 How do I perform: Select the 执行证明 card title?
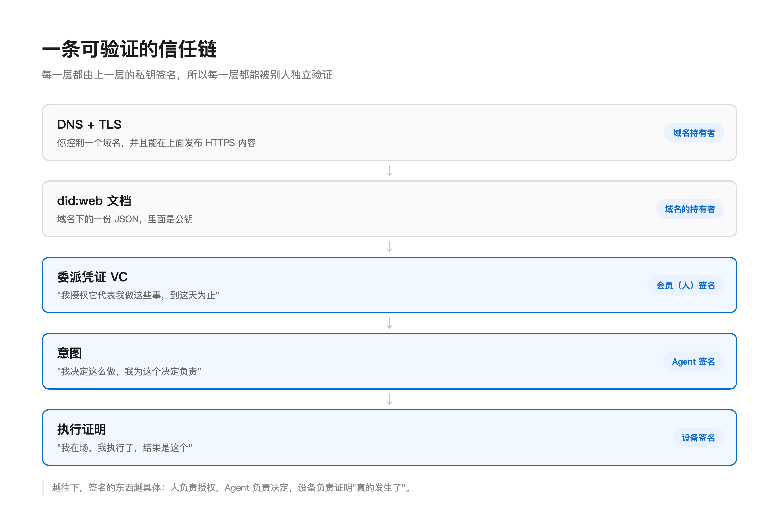81,429
